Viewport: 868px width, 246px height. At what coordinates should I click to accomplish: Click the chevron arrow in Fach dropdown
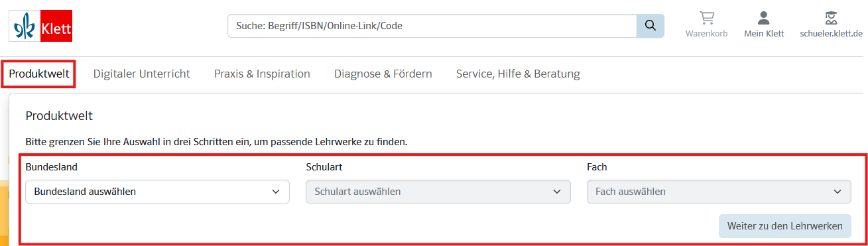tap(837, 192)
